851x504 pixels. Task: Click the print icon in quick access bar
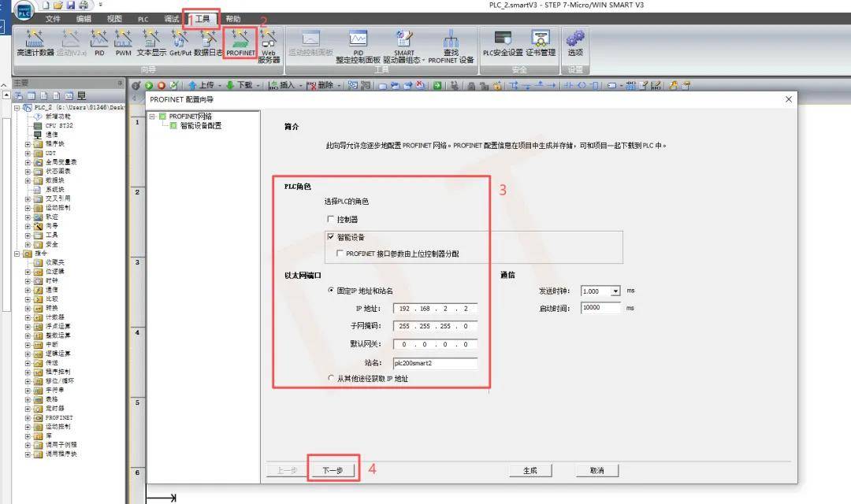tap(84, 6)
